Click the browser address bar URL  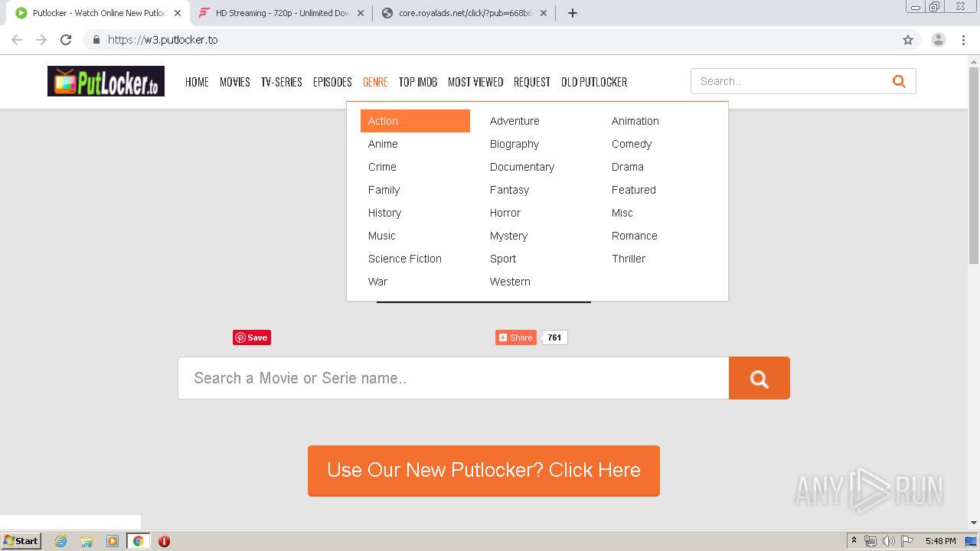click(162, 40)
